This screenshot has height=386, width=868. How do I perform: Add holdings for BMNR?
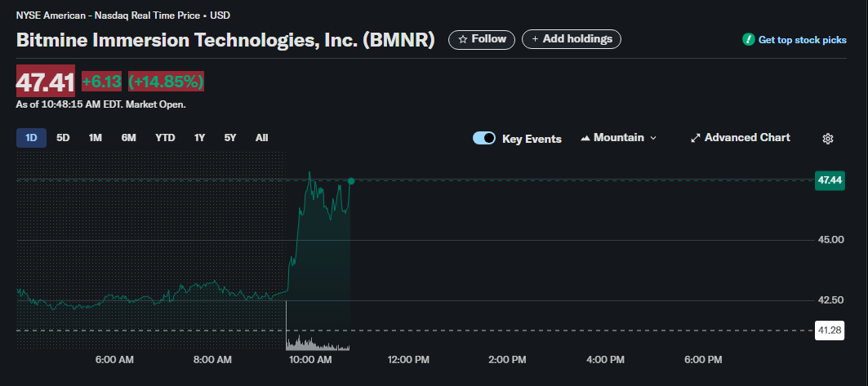[572, 39]
